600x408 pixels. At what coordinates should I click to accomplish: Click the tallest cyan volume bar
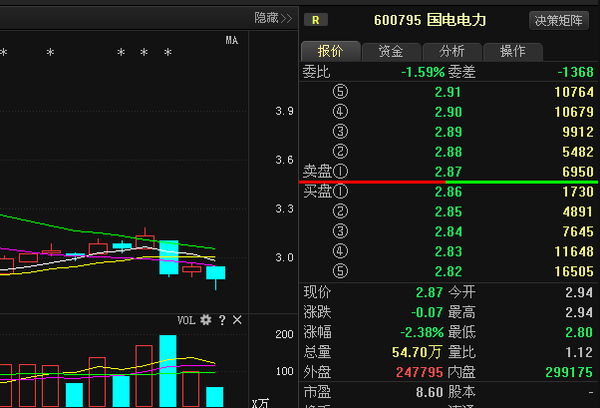[x=168, y=371]
